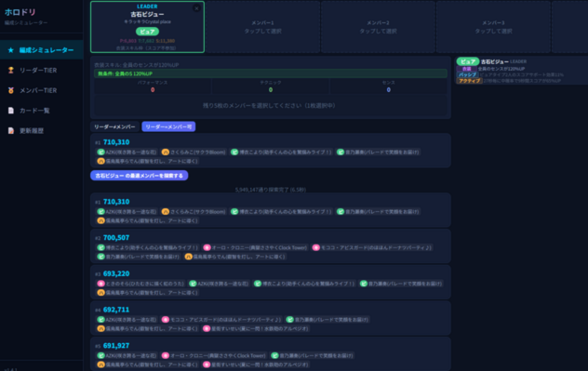588x371 pixels.
Task: Click pink badge of ときのそら in 693,220 result
Action: pos(100,284)
